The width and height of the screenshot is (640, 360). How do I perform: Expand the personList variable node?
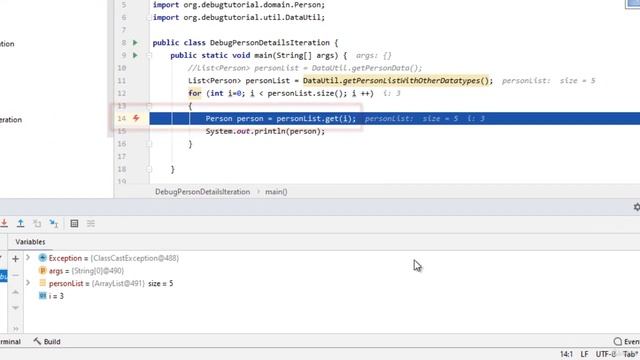click(28, 283)
